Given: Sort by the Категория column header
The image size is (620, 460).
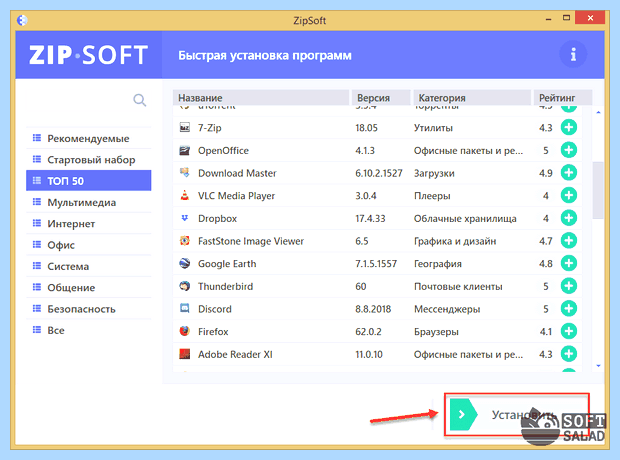Looking at the screenshot, I should pyautogui.click(x=472, y=98).
